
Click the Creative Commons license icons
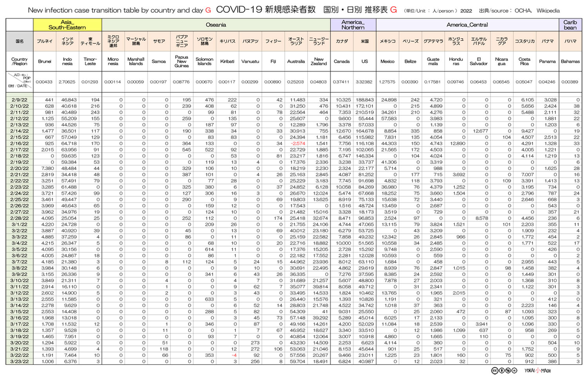[x=505, y=370]
